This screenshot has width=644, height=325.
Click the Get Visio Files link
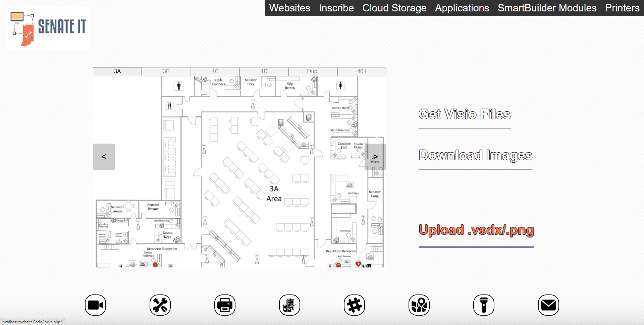coord(465,114)
